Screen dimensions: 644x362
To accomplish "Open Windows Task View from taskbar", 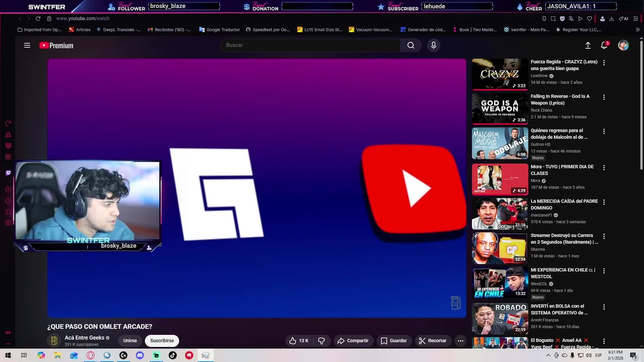I will [x=24, y=355].
